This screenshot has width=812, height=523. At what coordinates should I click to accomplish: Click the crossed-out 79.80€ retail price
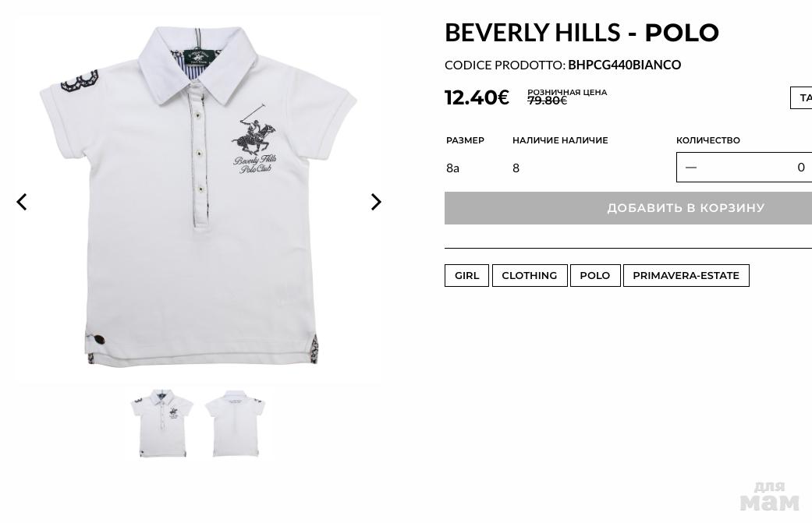pyautogui.click(x=548, y=101)
